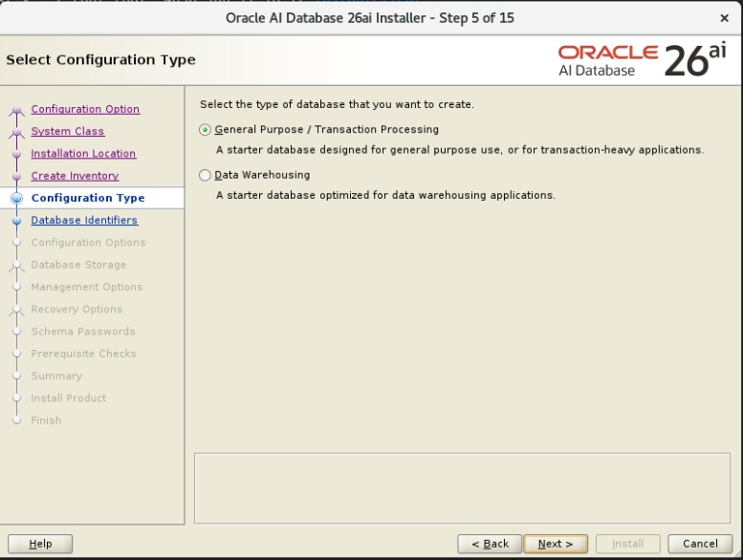Click the Install Product step text

(x=69, y=398)
